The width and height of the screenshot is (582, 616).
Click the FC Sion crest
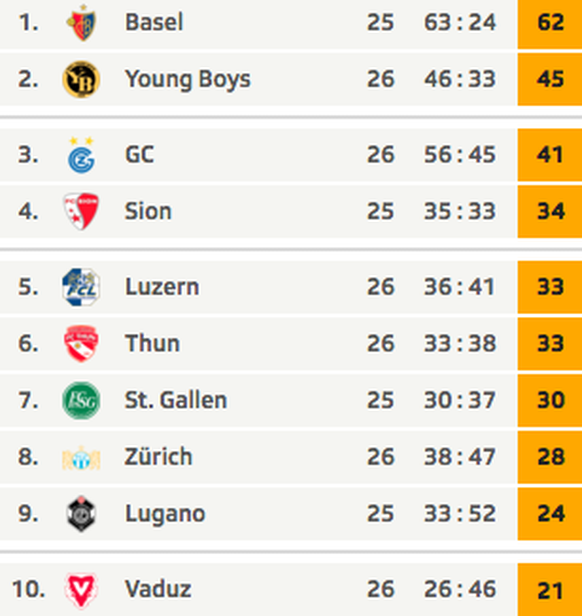click(x=81, y=211)
